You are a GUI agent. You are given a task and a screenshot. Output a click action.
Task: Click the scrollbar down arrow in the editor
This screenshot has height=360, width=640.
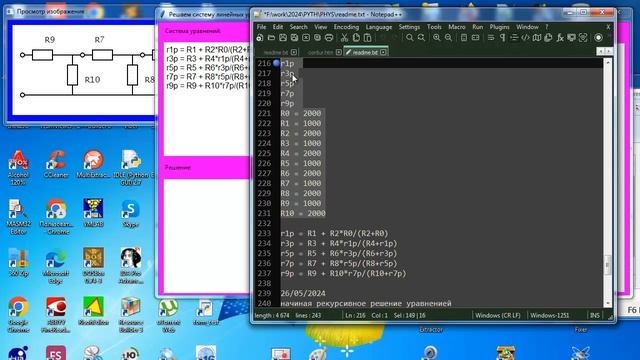607,303
